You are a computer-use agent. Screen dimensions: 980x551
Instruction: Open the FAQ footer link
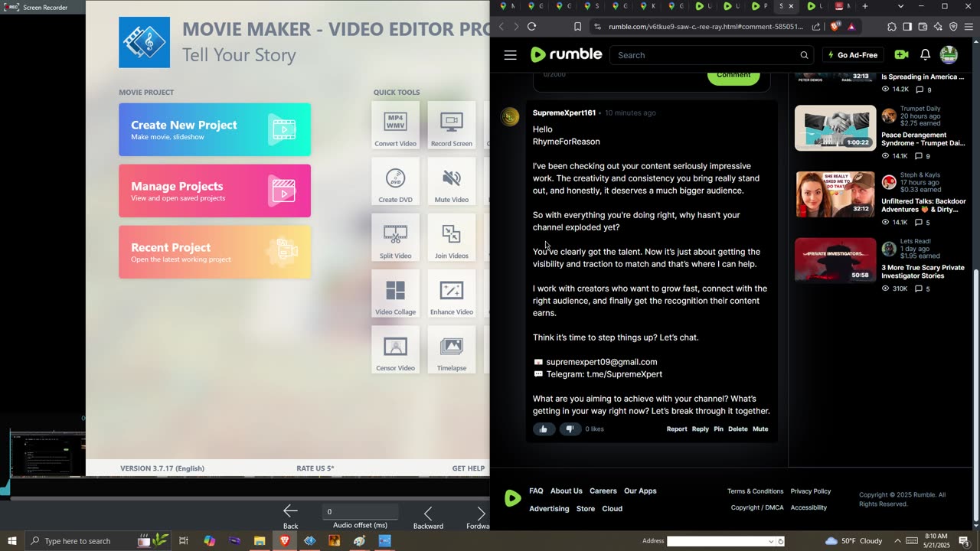(536, 491)
